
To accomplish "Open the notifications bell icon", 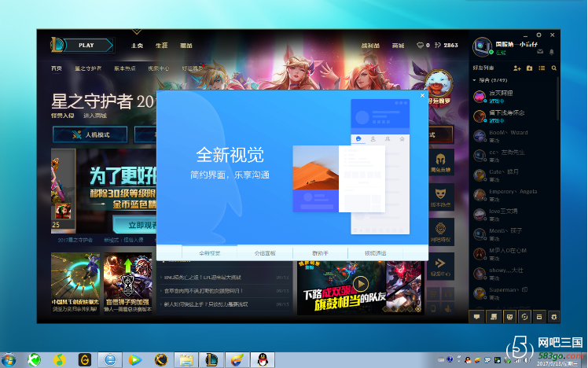I will point(552,52).
